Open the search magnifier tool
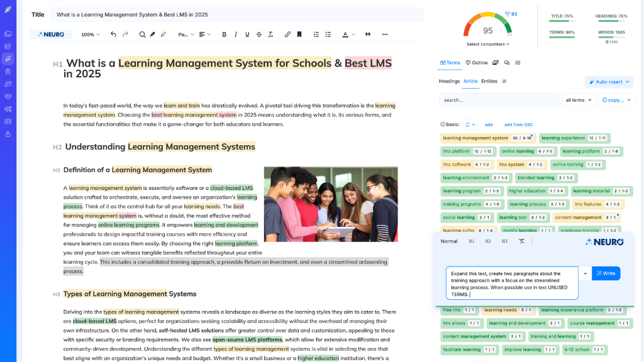Viewport: 644px width, 362px height. point(142,35)
